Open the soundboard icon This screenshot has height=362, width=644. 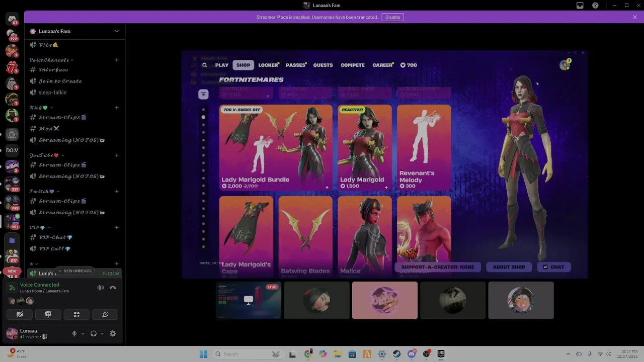(x=105, y=314)
